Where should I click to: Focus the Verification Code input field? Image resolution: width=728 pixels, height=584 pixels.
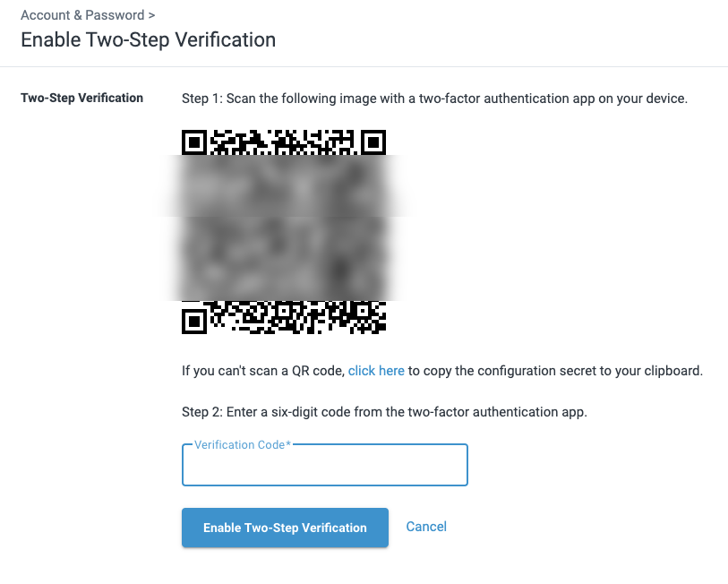[324, 465]
